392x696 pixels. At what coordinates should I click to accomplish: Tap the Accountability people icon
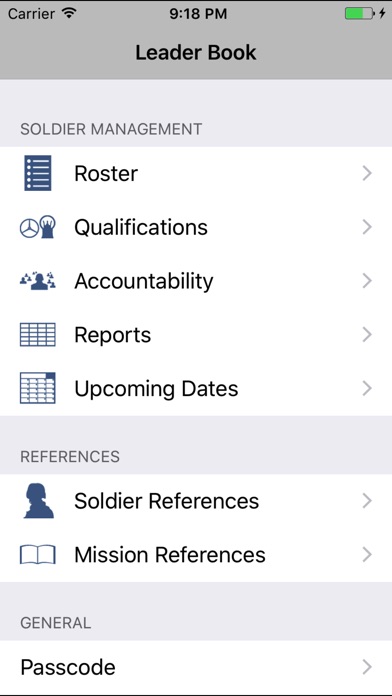pyautogui.click(x=38, y=281)
